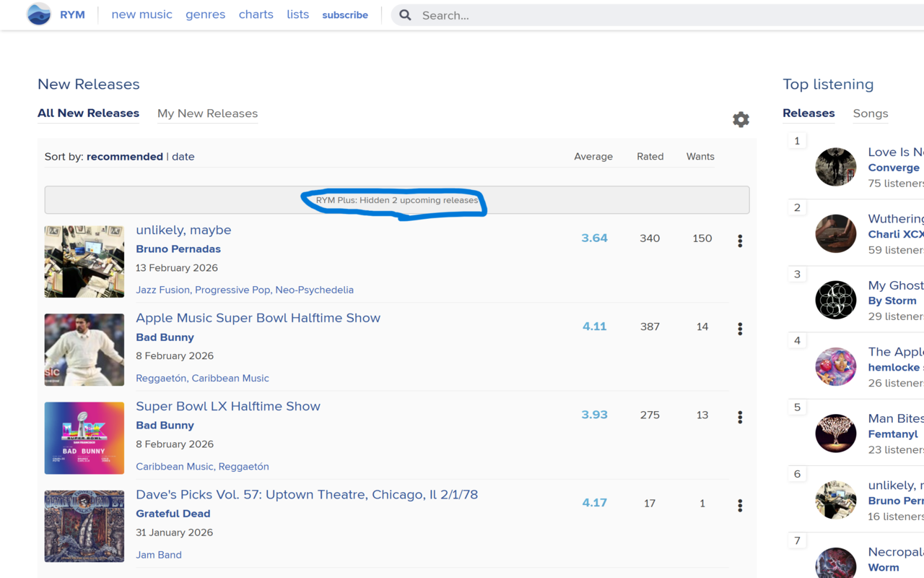Click the RYM Plus hidden upcoming releases bar
The height and width of the screenshot is (578, 924).
[x=397, y=200]
